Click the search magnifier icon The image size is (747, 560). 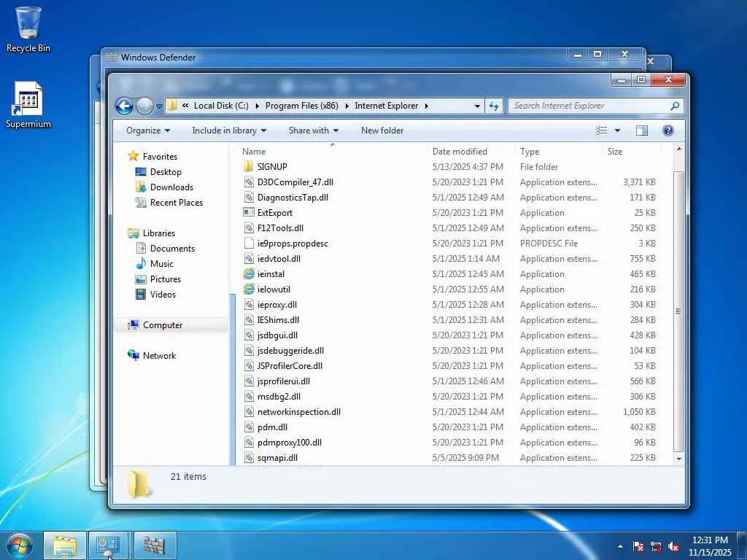tap(675, 106)
